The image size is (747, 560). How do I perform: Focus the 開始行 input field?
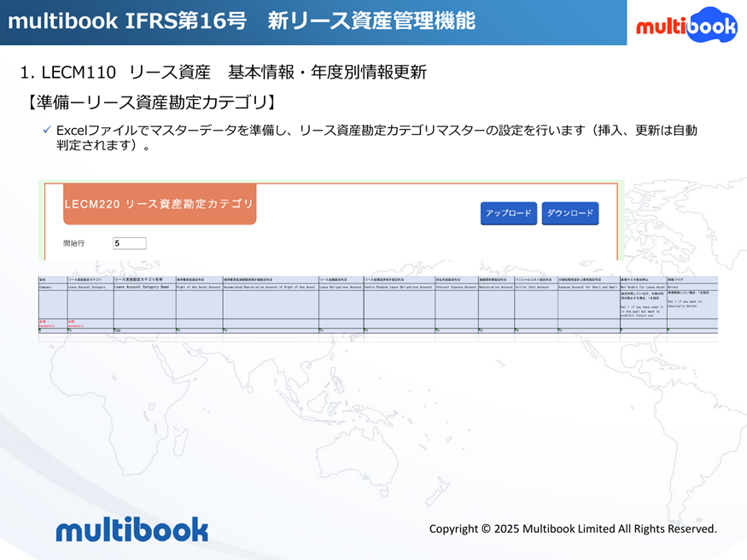130,243
